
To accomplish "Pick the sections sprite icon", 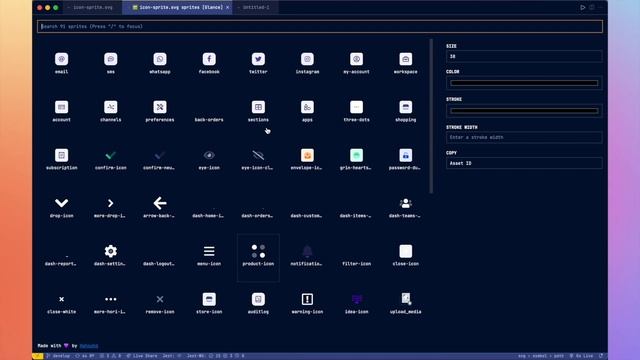I will click(258, 107).
